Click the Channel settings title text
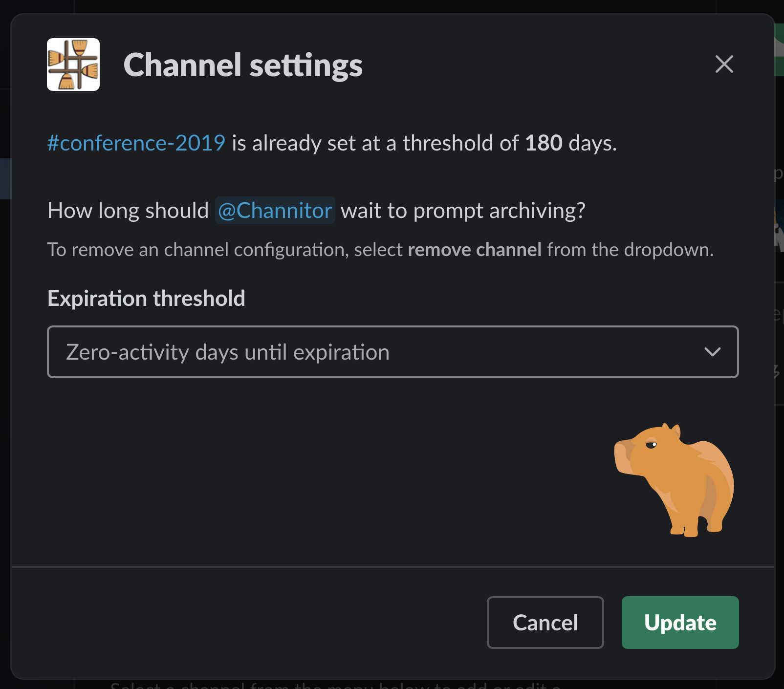The height and width of the screenshot is (689, 784). click(x=243, y=65)
